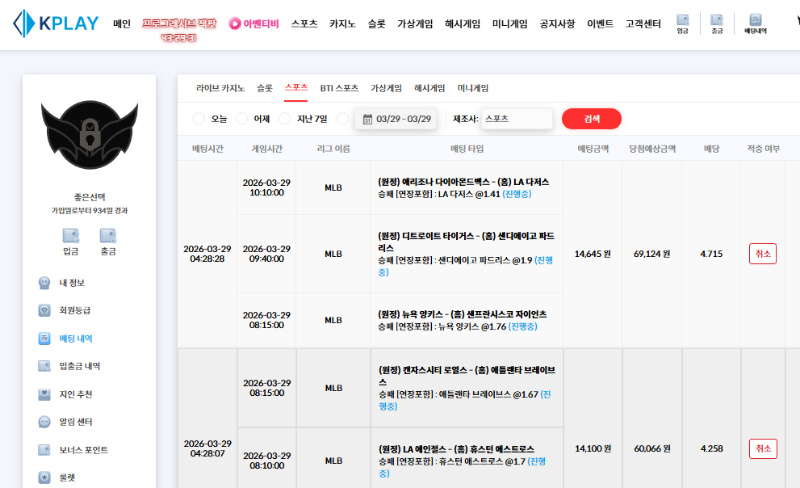This screenshot has height=488, width=800.
Task: Click the top bar 출금 withdraw icon
Action: [716, 23]
